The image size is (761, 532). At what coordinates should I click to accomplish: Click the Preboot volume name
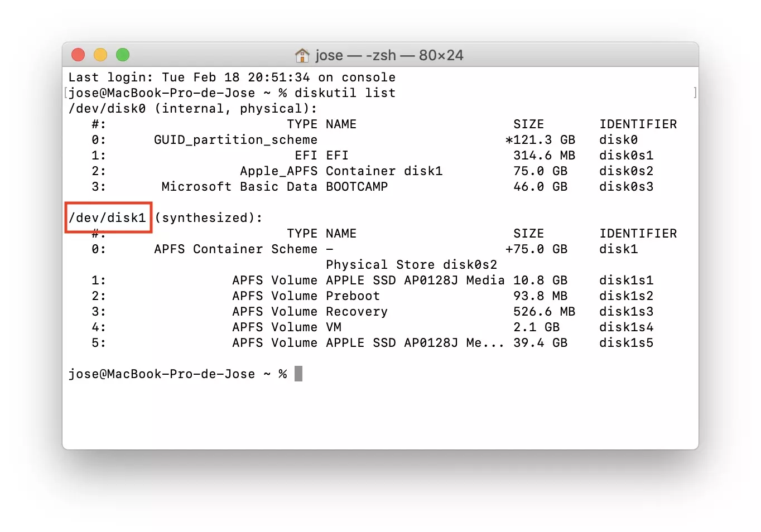[x=353, y=296]
